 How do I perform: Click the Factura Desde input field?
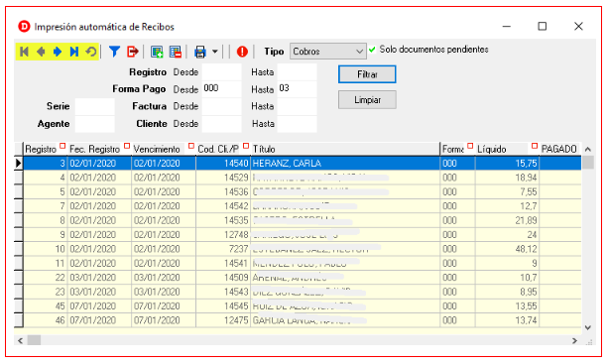point(221,106)
